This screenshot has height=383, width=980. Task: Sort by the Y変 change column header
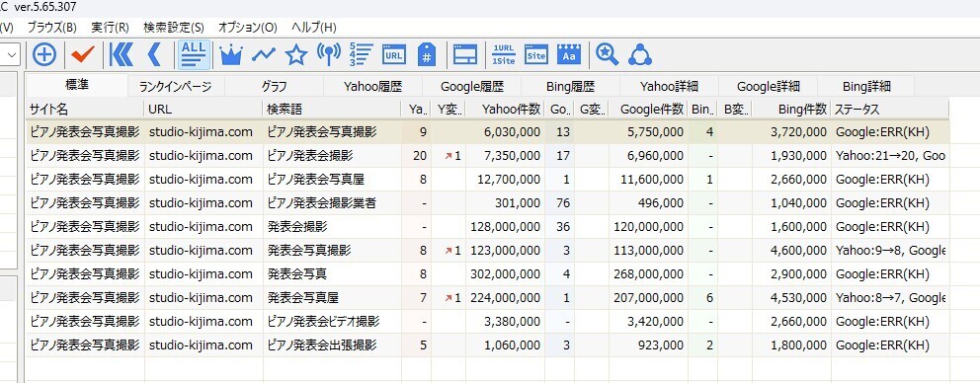click(x=449, y=110)
